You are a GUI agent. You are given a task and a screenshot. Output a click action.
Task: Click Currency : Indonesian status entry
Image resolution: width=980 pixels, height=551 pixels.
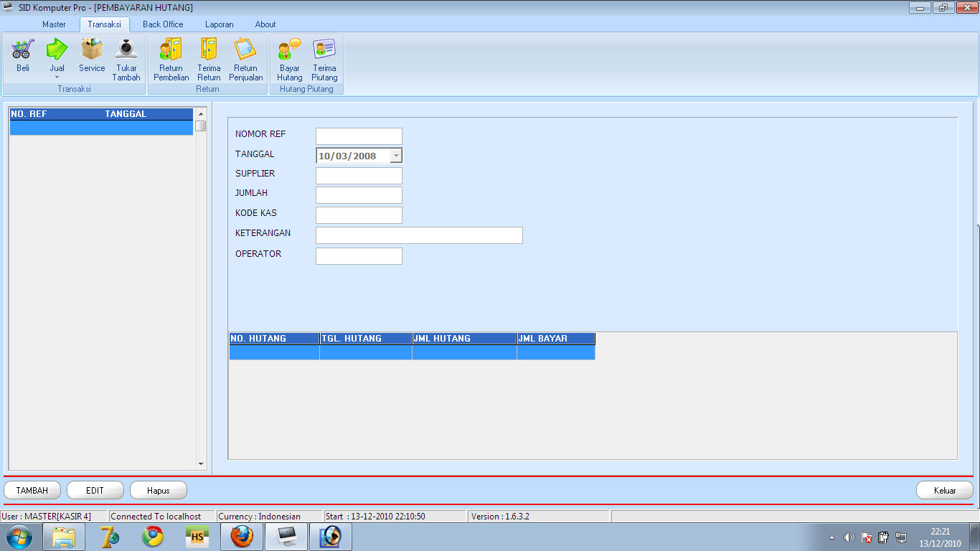pyautogui.click(x=269, y=516)
